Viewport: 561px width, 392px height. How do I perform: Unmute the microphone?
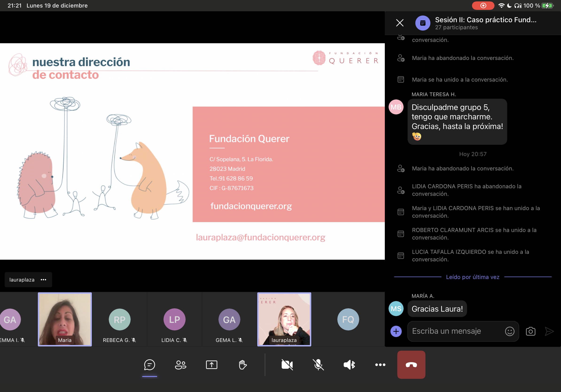tap(318, 365)
